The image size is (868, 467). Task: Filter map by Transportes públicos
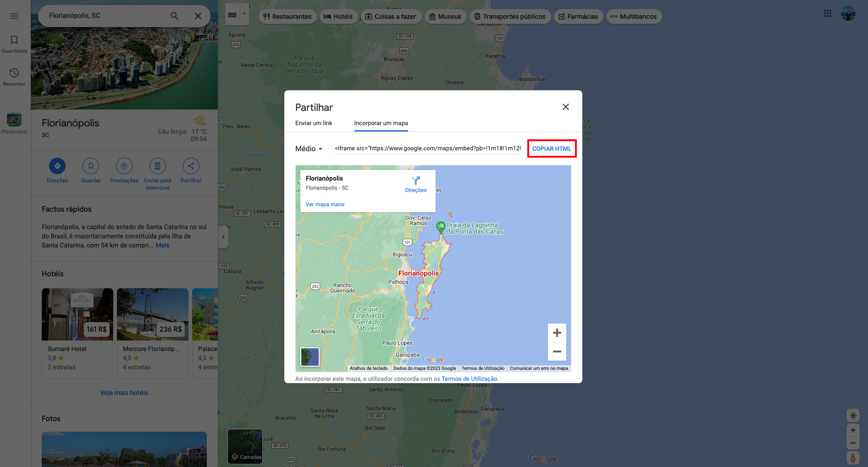pos(510,16)
